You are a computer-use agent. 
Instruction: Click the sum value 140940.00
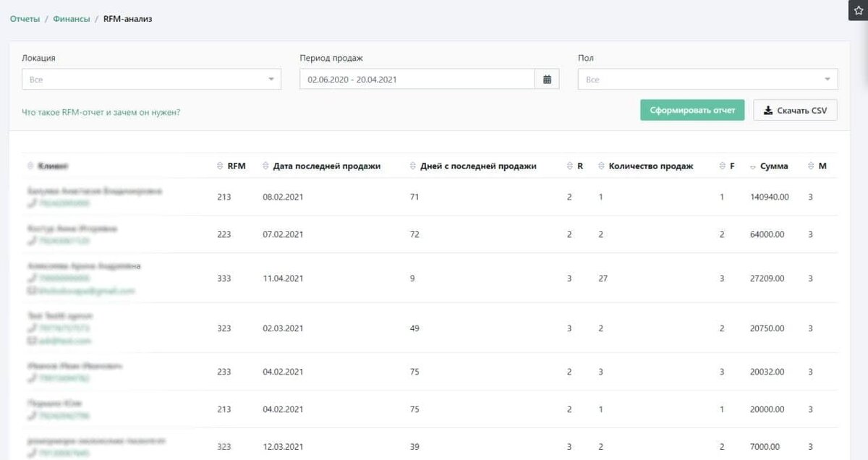tap(770, 197)
